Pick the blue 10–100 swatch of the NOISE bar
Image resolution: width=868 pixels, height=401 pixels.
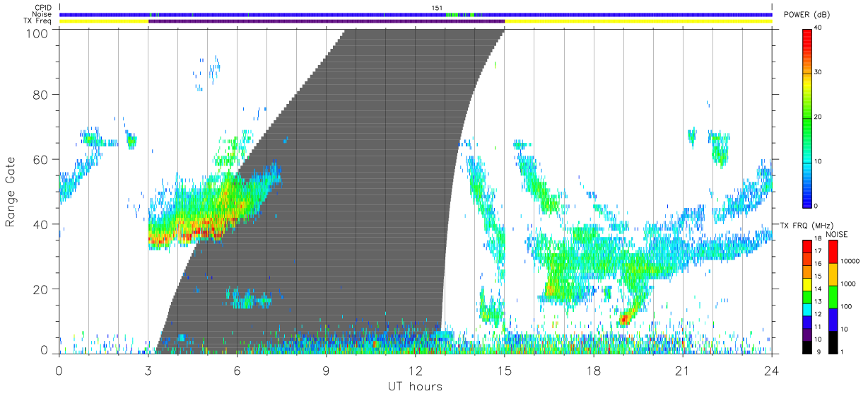pos(833,319)
